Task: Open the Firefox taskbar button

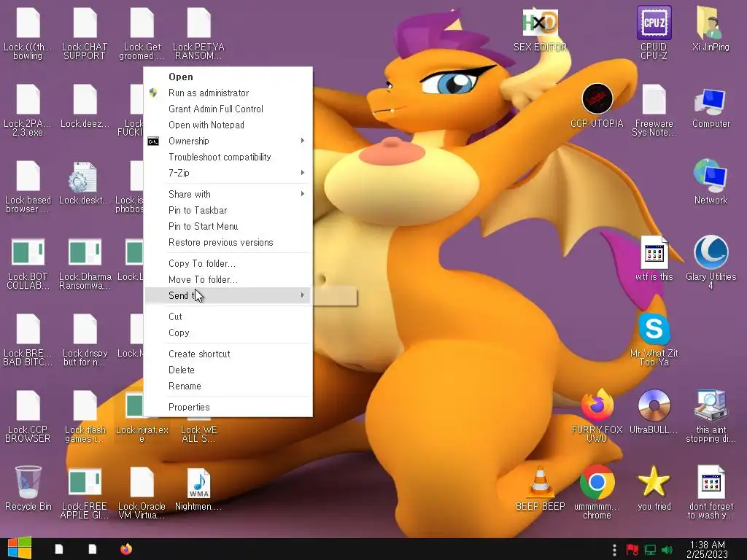Action: (125, 549)
